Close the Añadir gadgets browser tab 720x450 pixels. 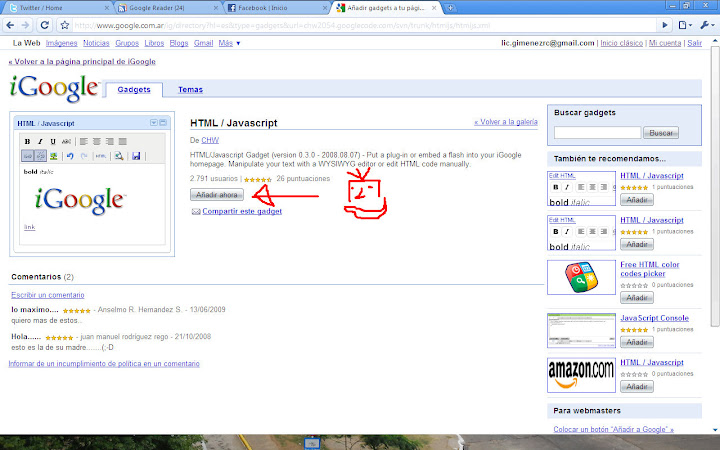(x=434, y=8)
